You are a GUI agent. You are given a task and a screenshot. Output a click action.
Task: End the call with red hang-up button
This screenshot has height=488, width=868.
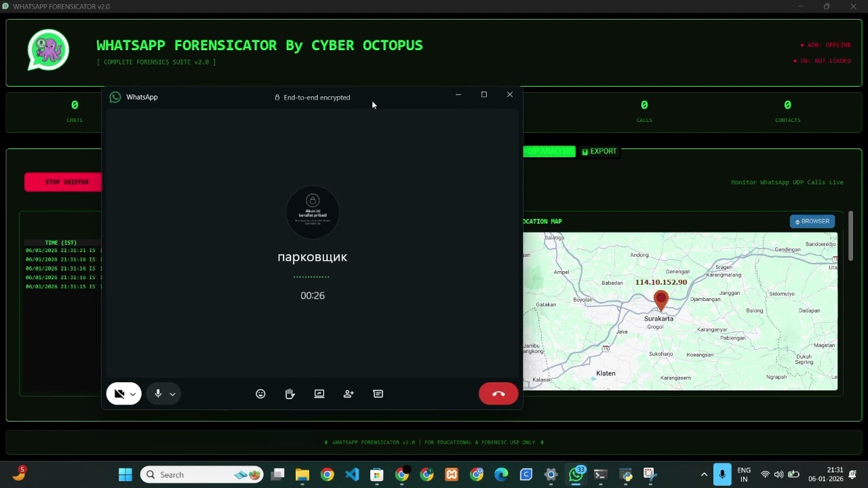click(498, 394)
